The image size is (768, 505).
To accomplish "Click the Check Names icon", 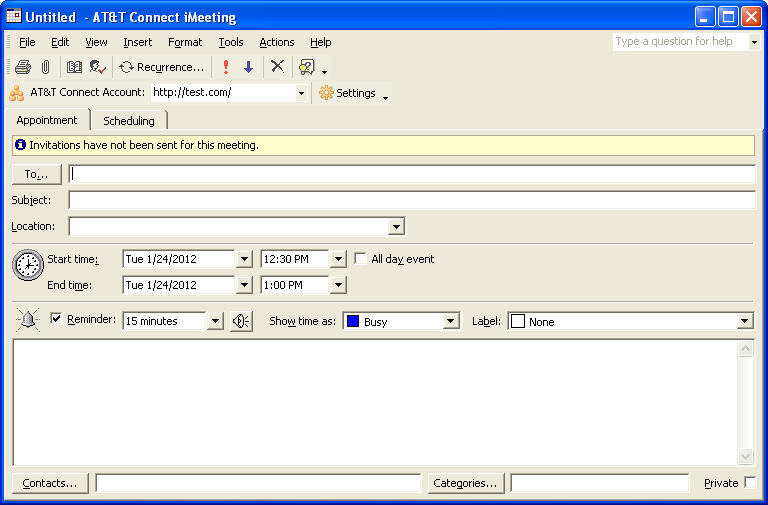I will click(x=97, y=67).
